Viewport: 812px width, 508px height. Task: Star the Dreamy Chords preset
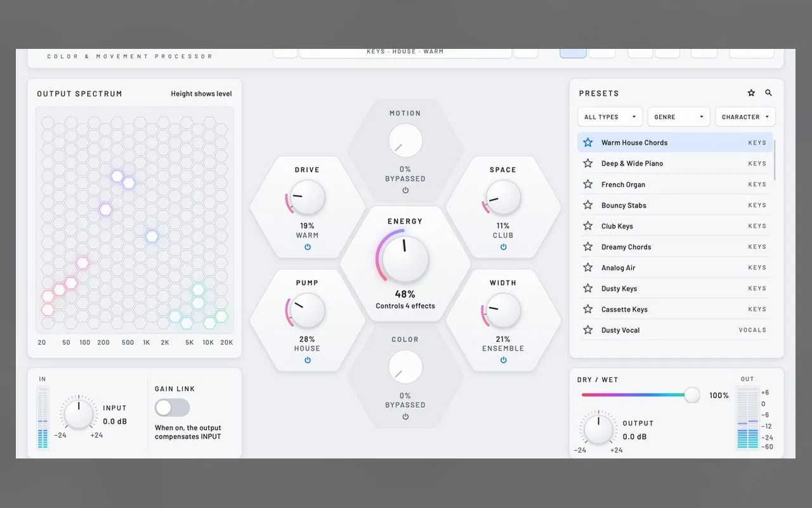click(x=588, y=246)
